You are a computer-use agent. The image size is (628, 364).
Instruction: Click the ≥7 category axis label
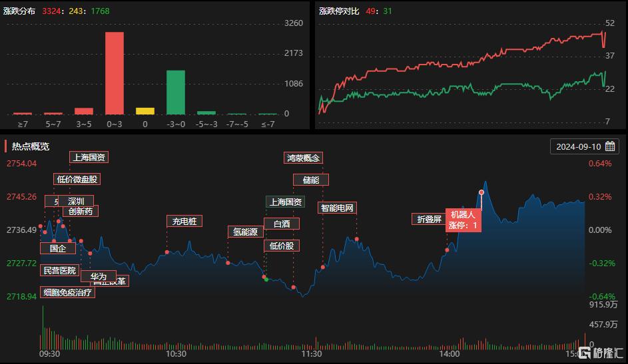pyautogui.click(x=23, y=124)
